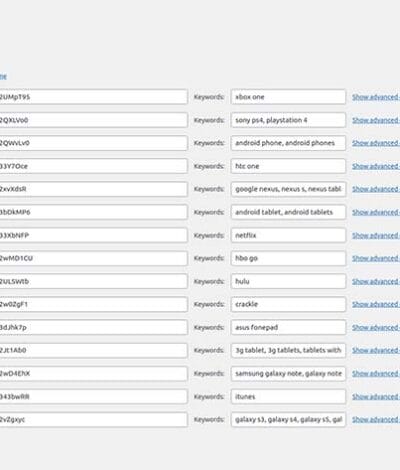This screenshot has width=400, height=470.
Task: Focus the android tablet, android tablets keywords box
Action: (288, 212)
